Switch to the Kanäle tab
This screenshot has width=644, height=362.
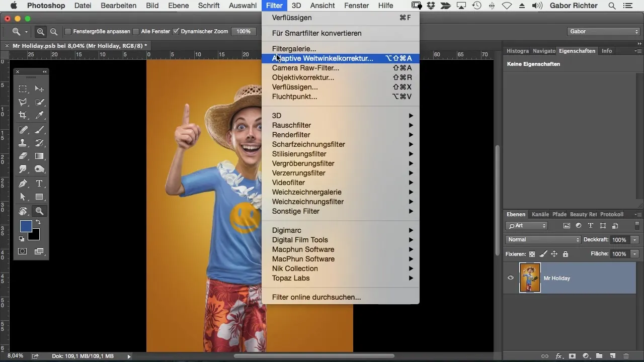(540, 214)
